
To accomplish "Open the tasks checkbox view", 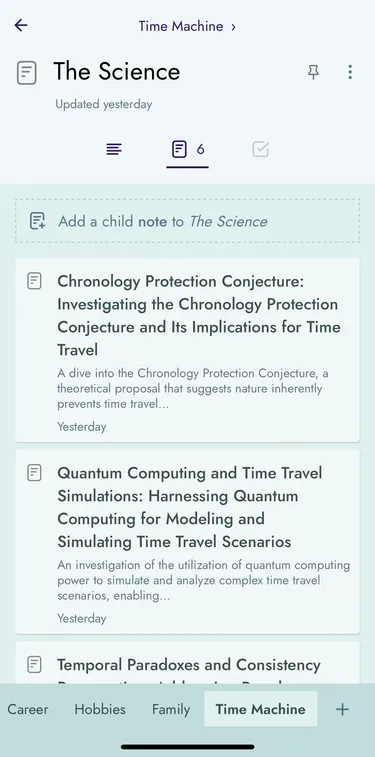I will (x=261, y=150).
